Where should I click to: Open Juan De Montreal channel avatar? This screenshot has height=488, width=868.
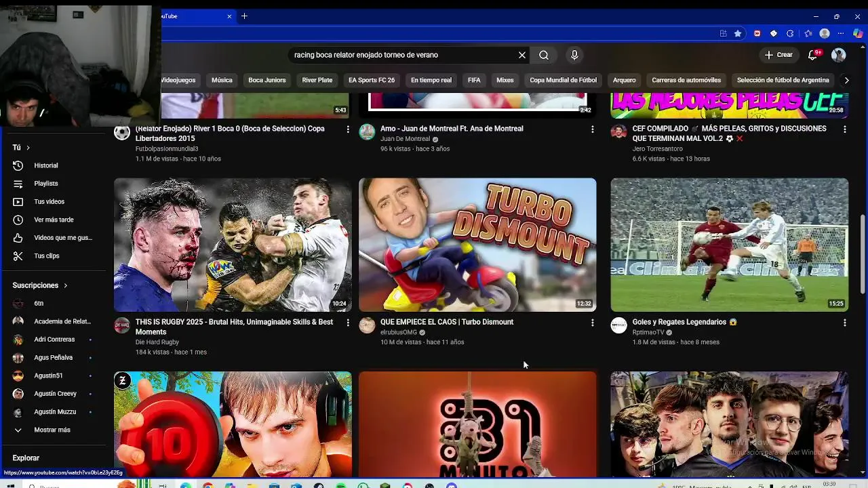pos(367,131)
